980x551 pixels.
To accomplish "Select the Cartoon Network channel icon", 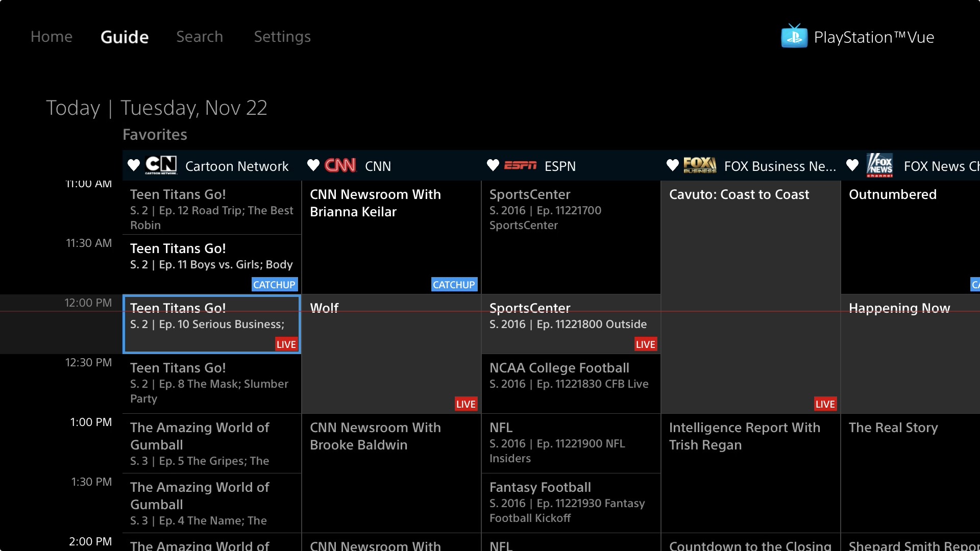I will [160, 165].
